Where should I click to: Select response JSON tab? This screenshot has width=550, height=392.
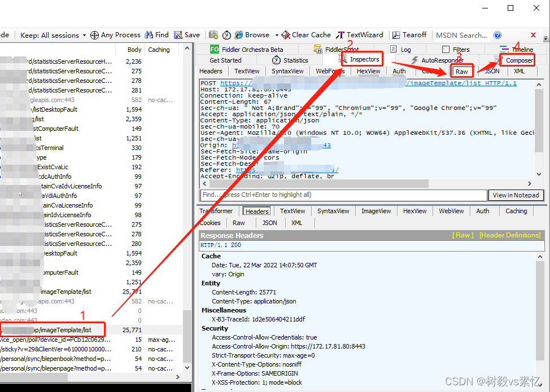click(269, 223)
